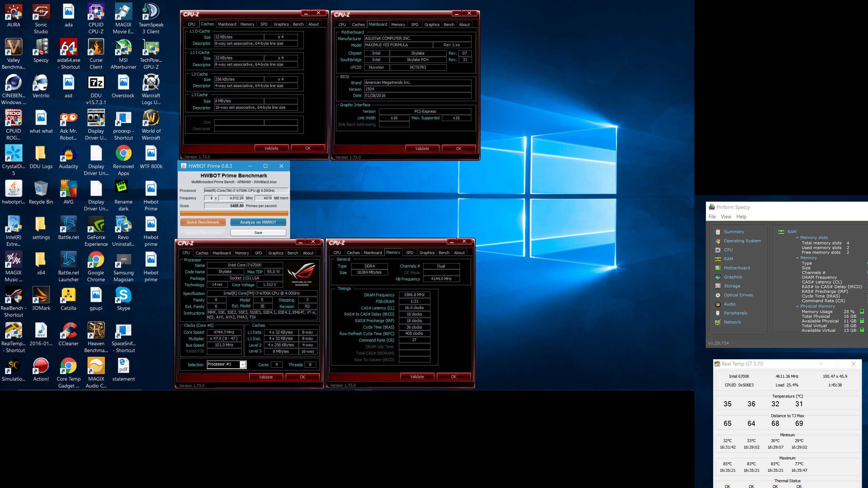Open Sonic Studio desktop shortcut
Image resolution: width=868 pixels, height=488 pixels.
click(41, 18)
